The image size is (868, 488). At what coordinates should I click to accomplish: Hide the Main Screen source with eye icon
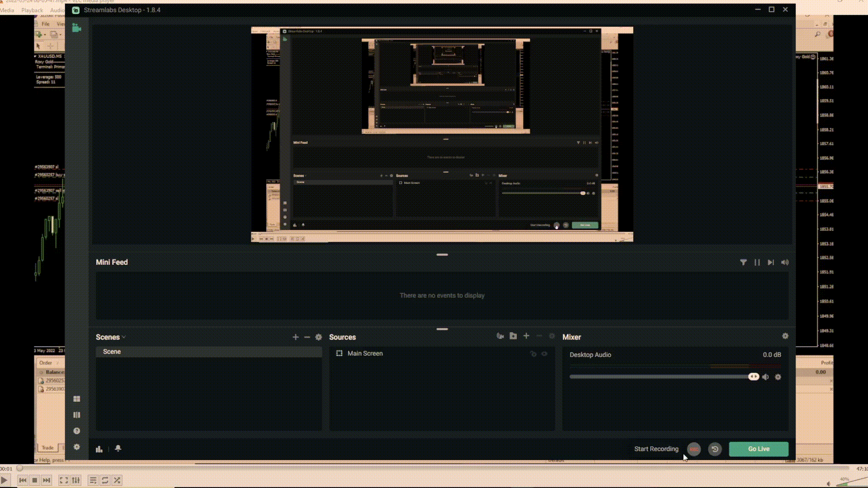(x=544, y=354)
